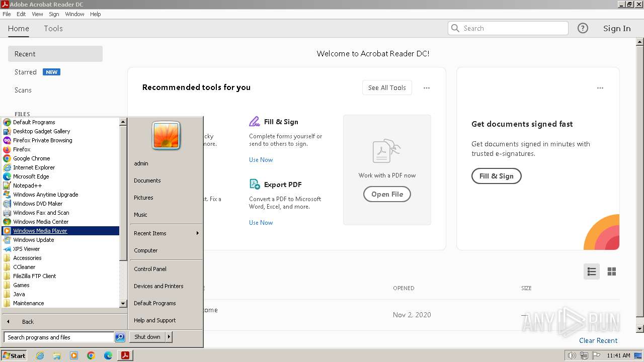The height and width of the screenshot is (362, 644).
Task: Open Windows Media Player taskbar icon
Action: (74, 355)
